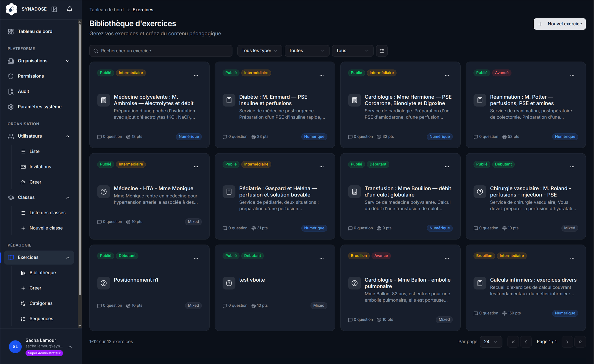This screenshot has width=594, height=364.
Task: Go to previous page arrow
Action: [526, 342]
